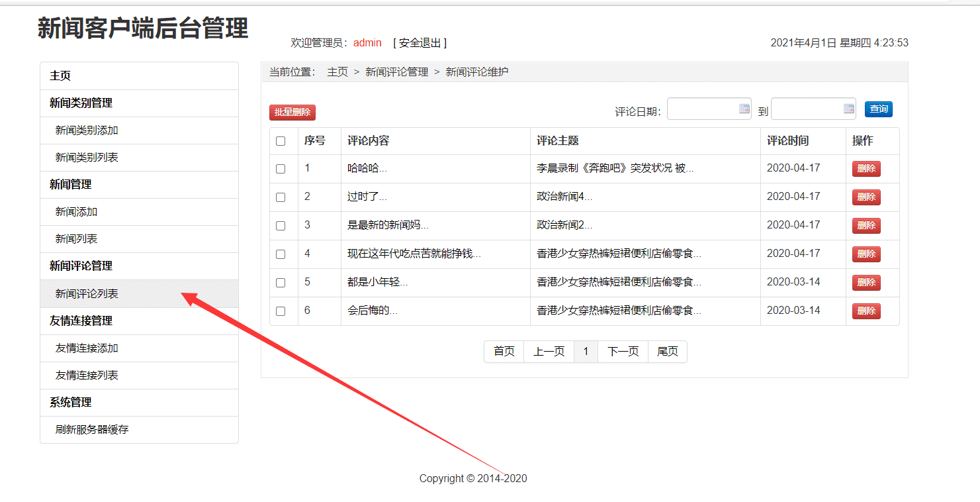Open 新闻类别添加 in sidebar
The width and height of the screenshot is (980, 502).
pyautogui.click(x=87, y=130)
